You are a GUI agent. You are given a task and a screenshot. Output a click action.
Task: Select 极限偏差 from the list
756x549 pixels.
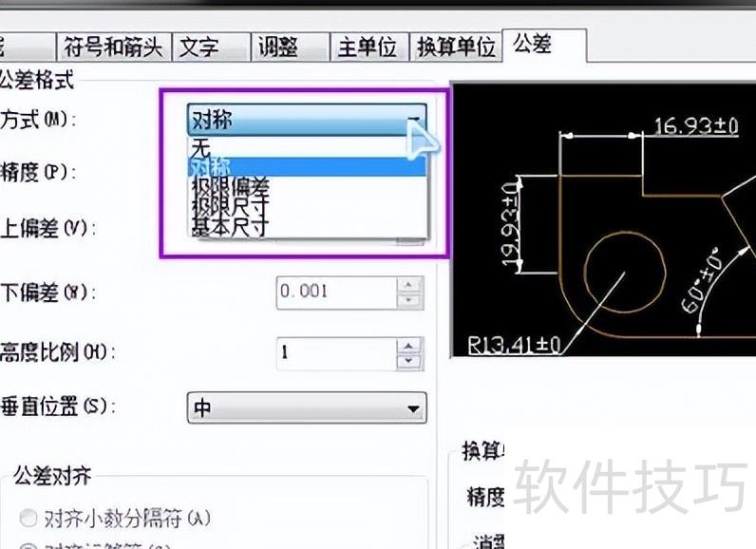[307, 186]
